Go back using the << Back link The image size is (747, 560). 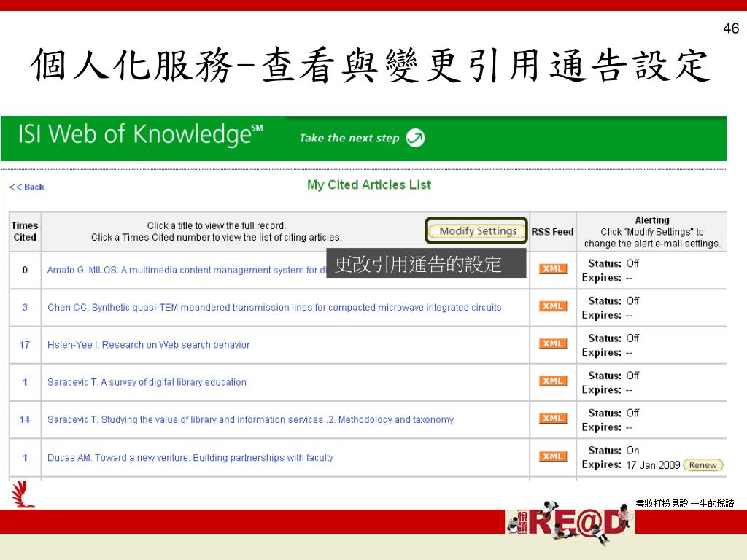coord(27,187)
